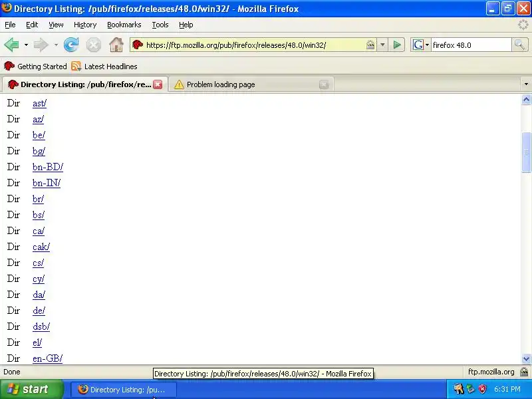Click ftp.mozilla.org in the status bar
The width and height of the screenshot is (532, 399).
(491, 372)
